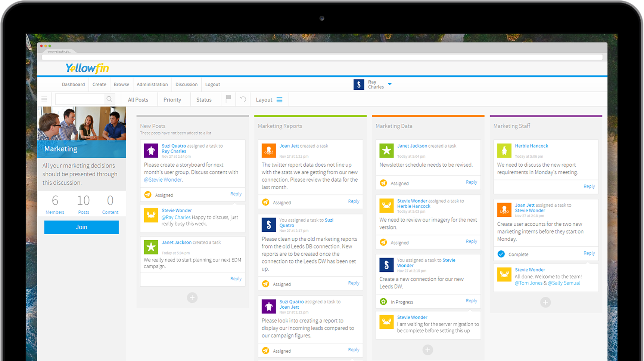Click Janet Jackson star avatar in New Posts
This screenshot has width=644, height=361.
pos(151,247)
